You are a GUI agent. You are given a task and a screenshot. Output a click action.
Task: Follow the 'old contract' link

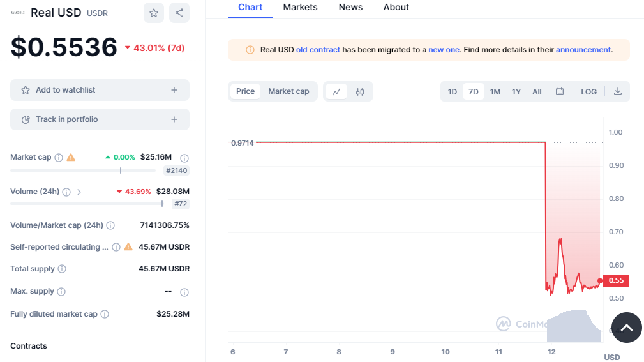pyautogui.click(x=318, y=50)
